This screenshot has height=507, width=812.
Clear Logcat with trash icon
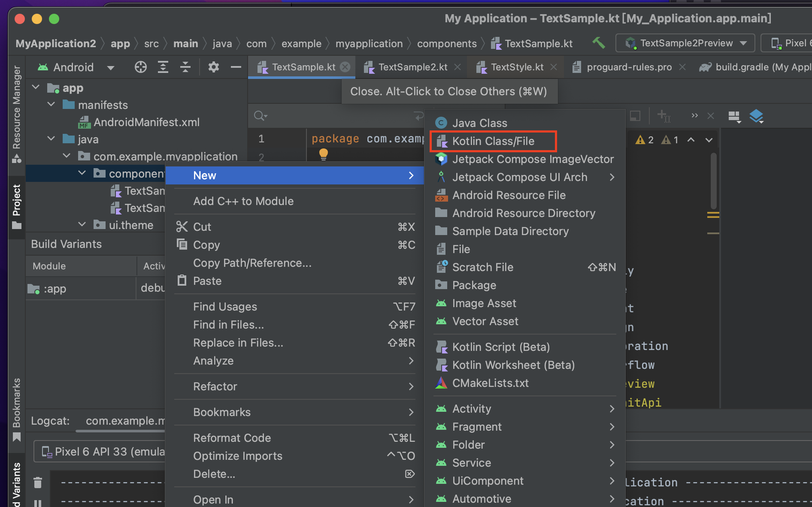tap(38, 482)
